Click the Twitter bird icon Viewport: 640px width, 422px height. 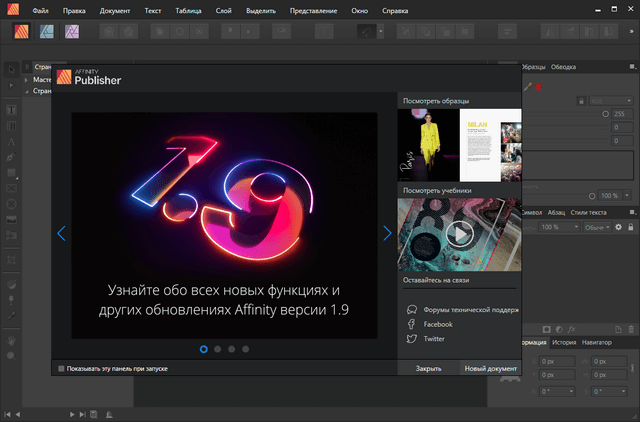411,339
